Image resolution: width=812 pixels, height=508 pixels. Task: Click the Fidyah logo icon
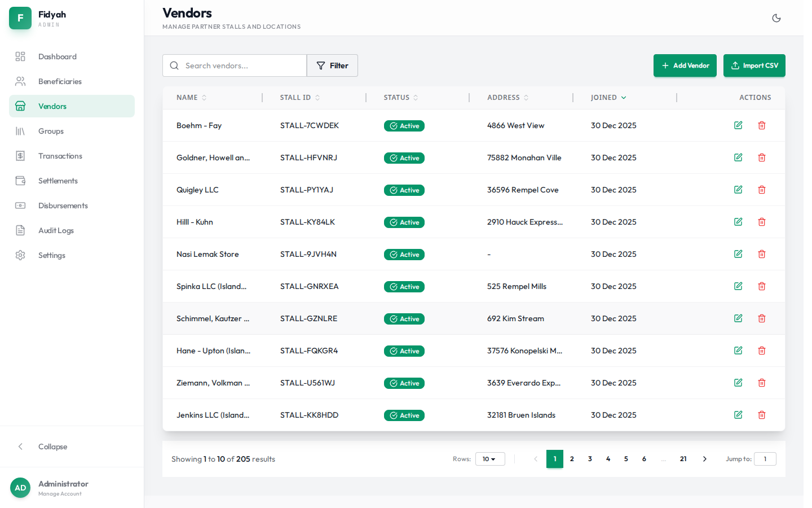tap(20, 18)
